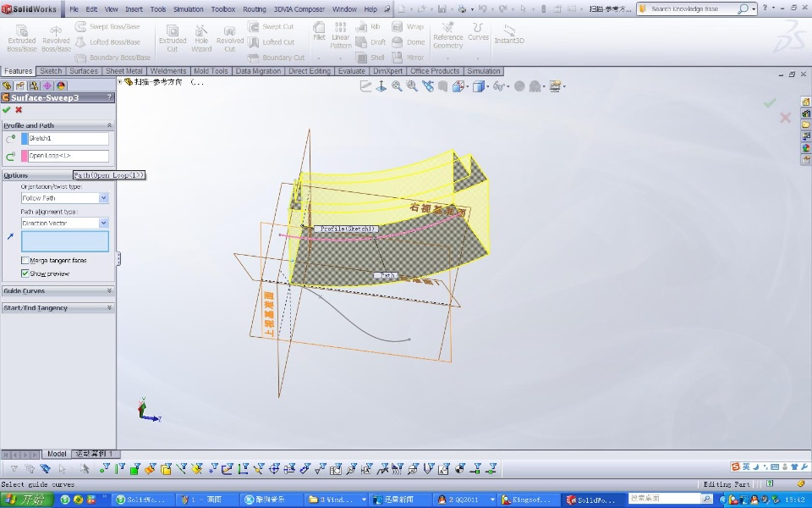Open the Insert menu

tap(134, 9)
